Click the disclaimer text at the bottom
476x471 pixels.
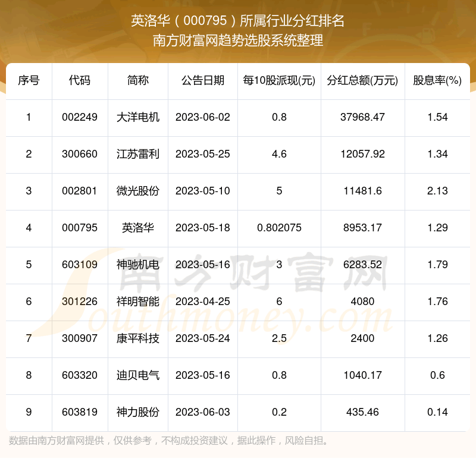(168, 440)
